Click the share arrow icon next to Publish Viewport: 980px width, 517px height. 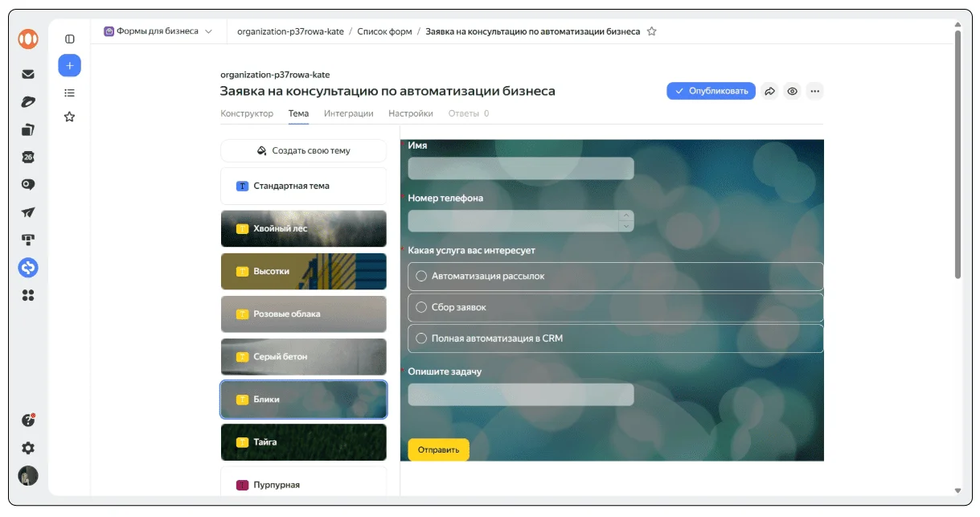point(769,91)
